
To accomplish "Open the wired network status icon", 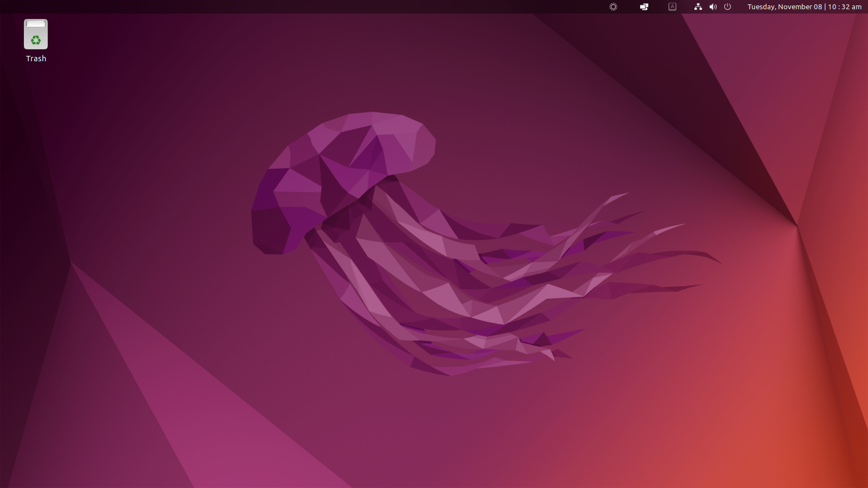I will [x=698, y=7].
